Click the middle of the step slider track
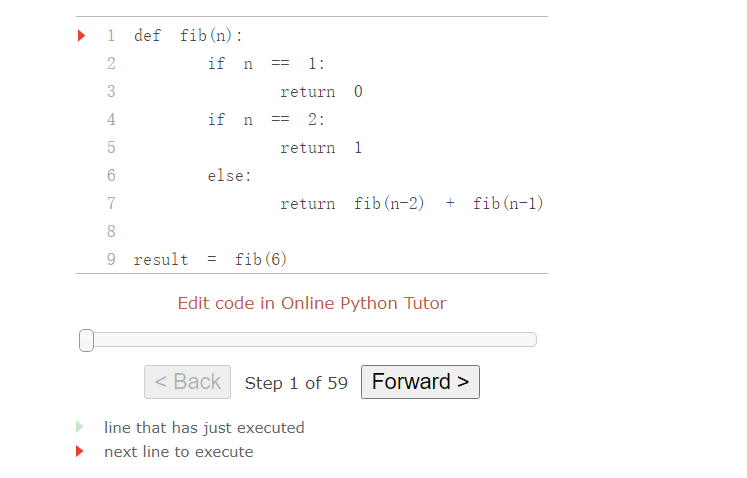The height and width of the screenshot is (478, 747). pos(308,340)
